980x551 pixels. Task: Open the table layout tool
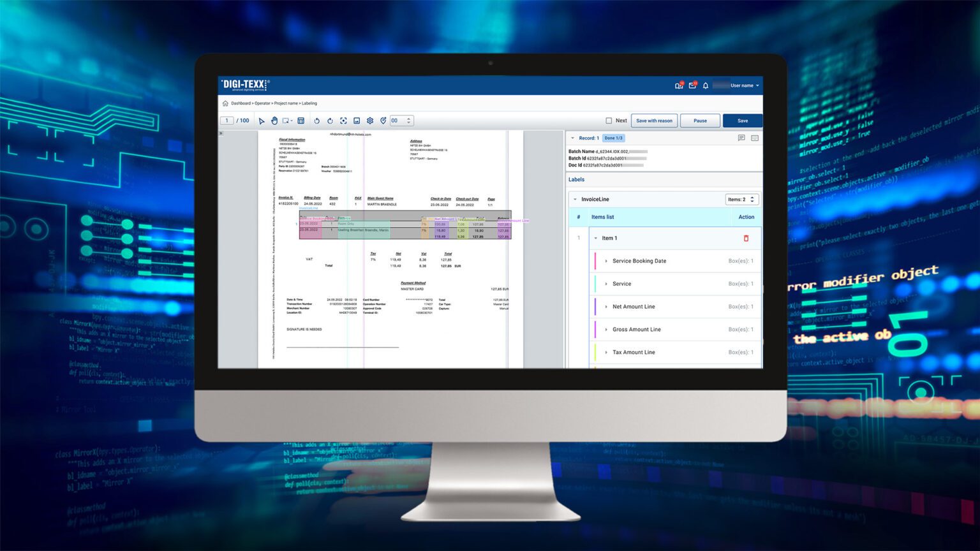point(301,121)
